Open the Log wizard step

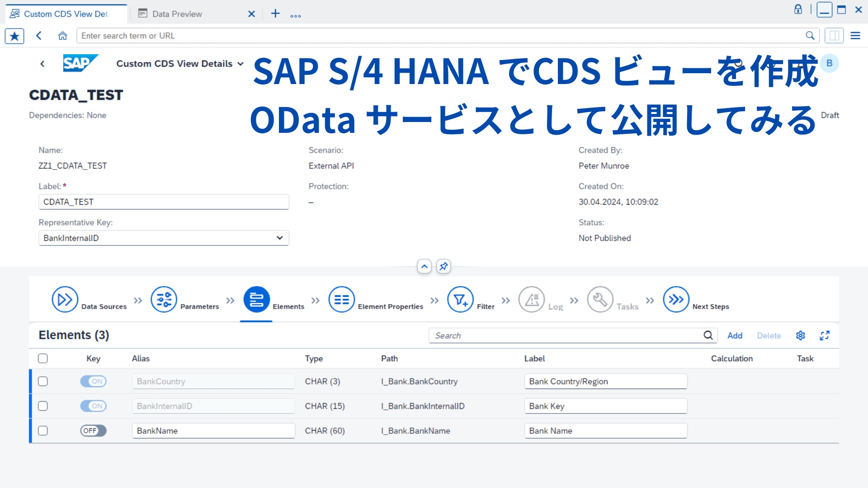pyautogui.click(x=531, y=299)
